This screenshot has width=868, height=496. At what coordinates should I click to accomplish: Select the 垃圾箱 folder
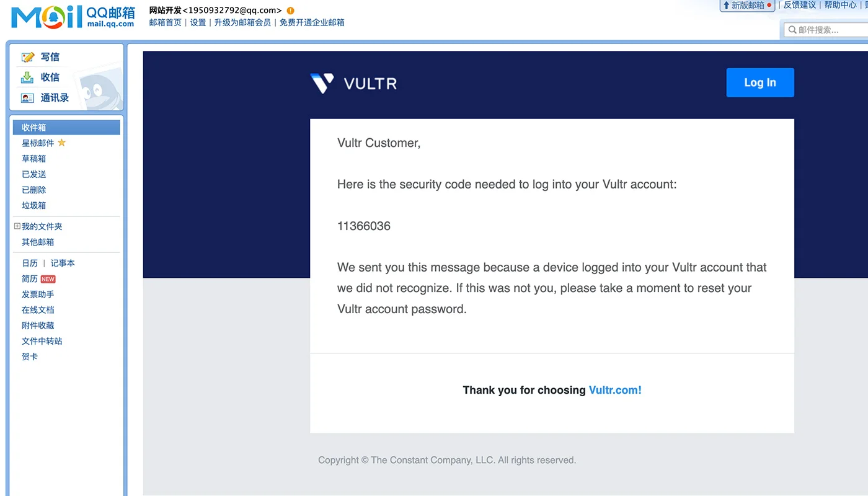click(x=33, y=205)
